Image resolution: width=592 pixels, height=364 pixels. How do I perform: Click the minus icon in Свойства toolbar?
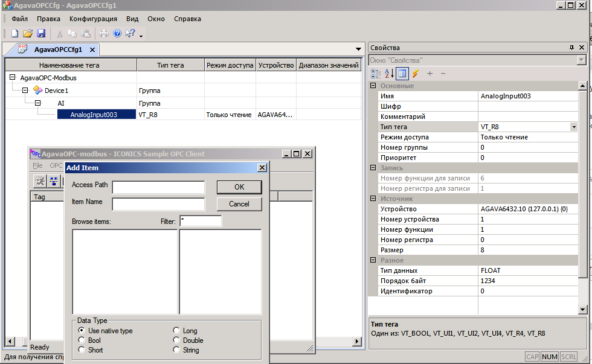tap(443, 74)
